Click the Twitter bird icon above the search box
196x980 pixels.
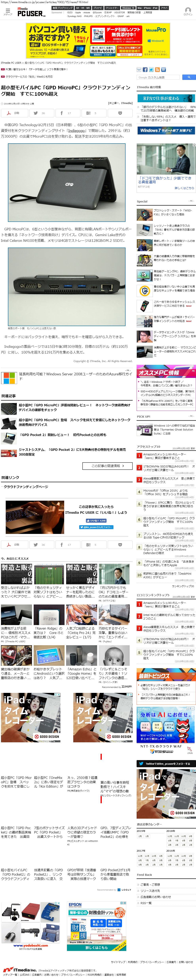(x=151, y=70)
